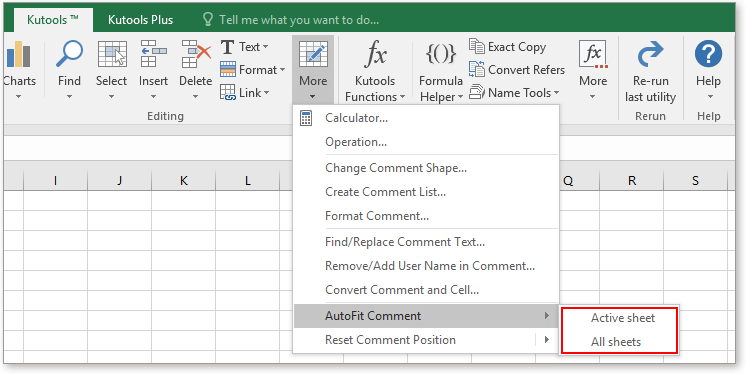The image size is (748, 376).
Task: Select column header K
Action: pyautogui.click(x=184, y=180)
